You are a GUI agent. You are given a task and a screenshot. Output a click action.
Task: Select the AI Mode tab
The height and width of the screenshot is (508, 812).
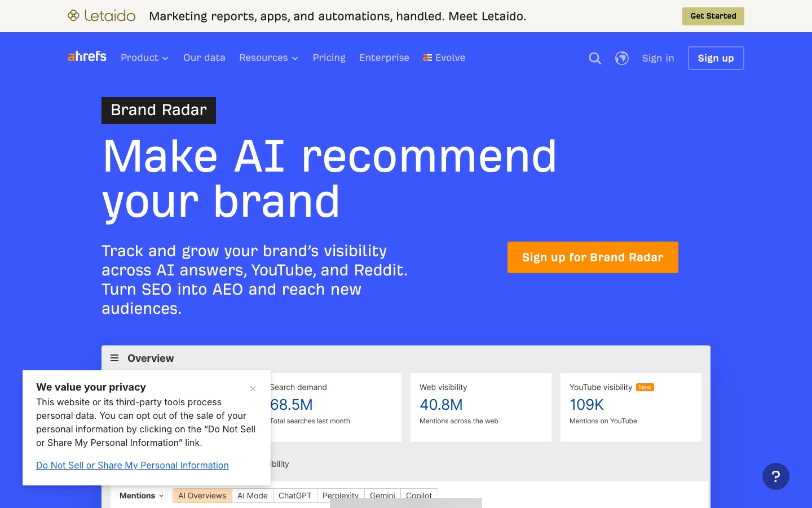click(x=253, y=496)
